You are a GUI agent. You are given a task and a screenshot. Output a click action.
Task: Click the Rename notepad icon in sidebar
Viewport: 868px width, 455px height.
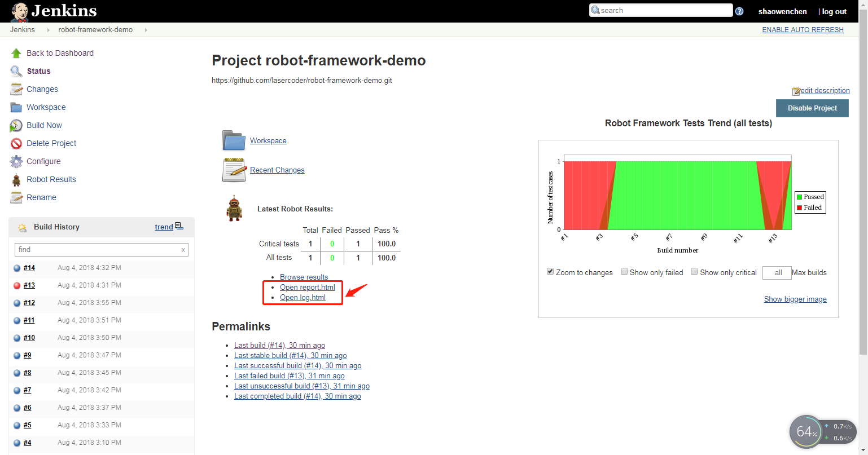coord(16,197)
